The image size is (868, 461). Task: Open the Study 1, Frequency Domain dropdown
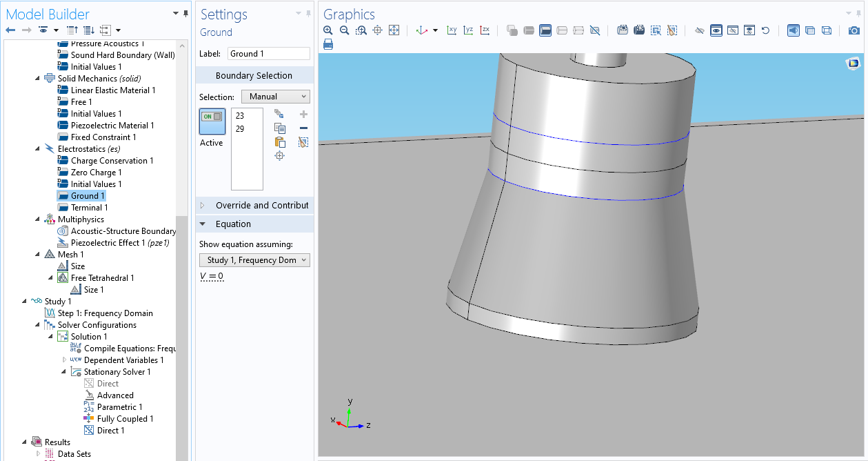point(254,260)
